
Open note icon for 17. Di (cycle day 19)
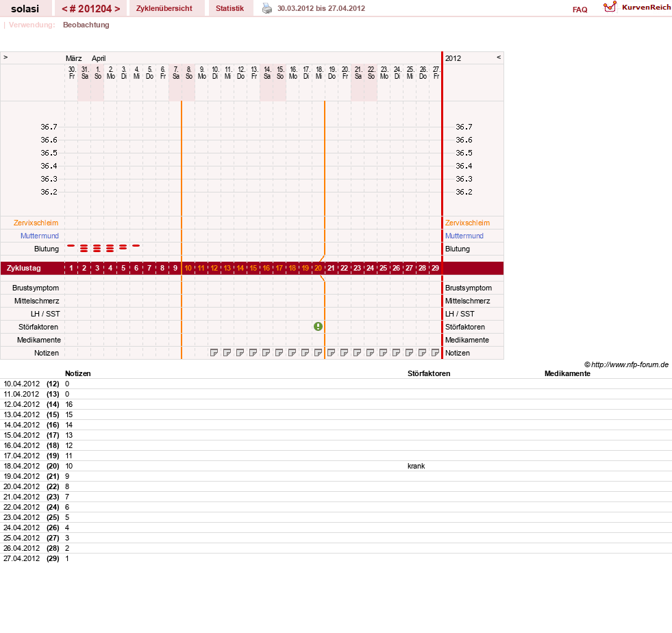click(305, 353)
